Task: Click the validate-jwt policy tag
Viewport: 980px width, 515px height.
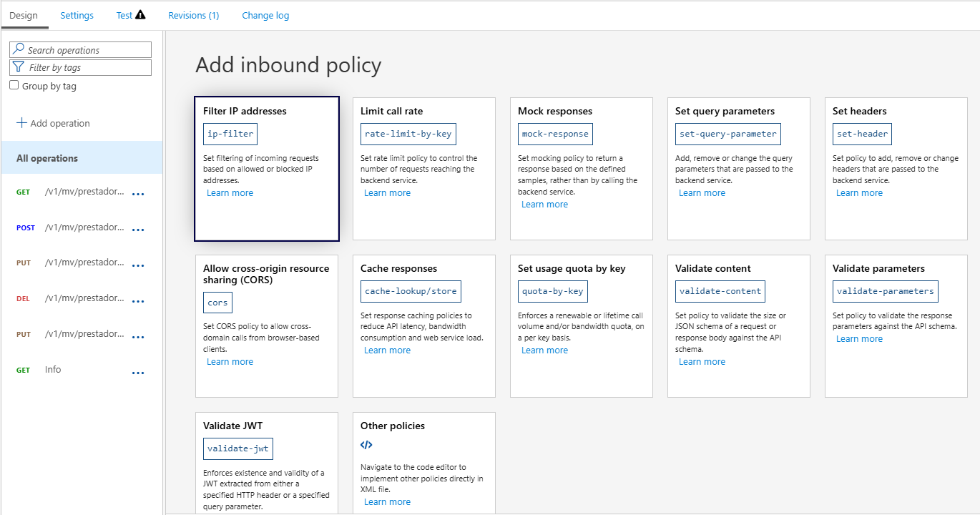Action: [x=238, y=448]
